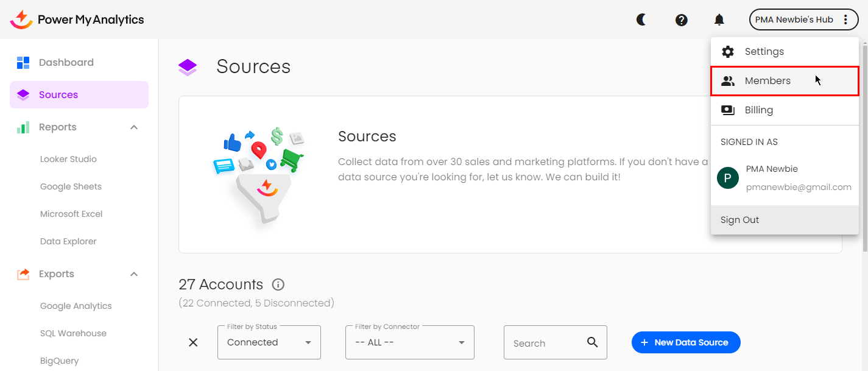Click the info icon beside 27 Accounts
The height and width of the screenshot is (371, 868).
pyautogui.click(x=278, y=284)
